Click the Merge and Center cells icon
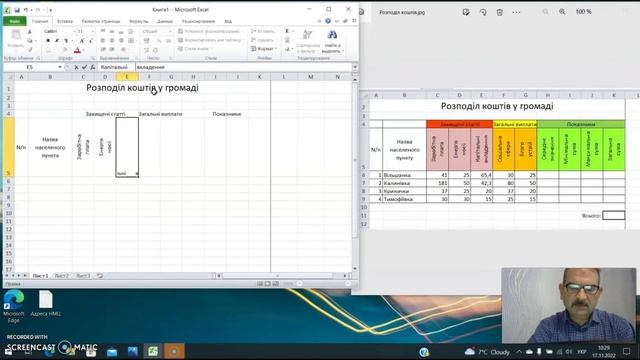Image resolution: width=640 pixels, height=360 pixels. [131, 41]
